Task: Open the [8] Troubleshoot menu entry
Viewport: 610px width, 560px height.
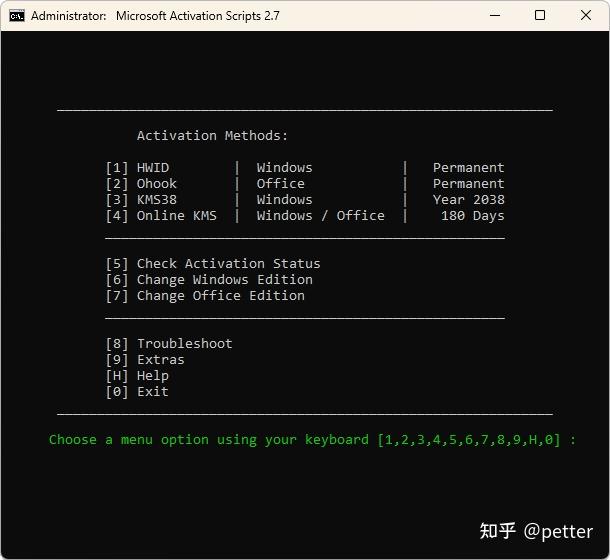Action: point(169,344)
